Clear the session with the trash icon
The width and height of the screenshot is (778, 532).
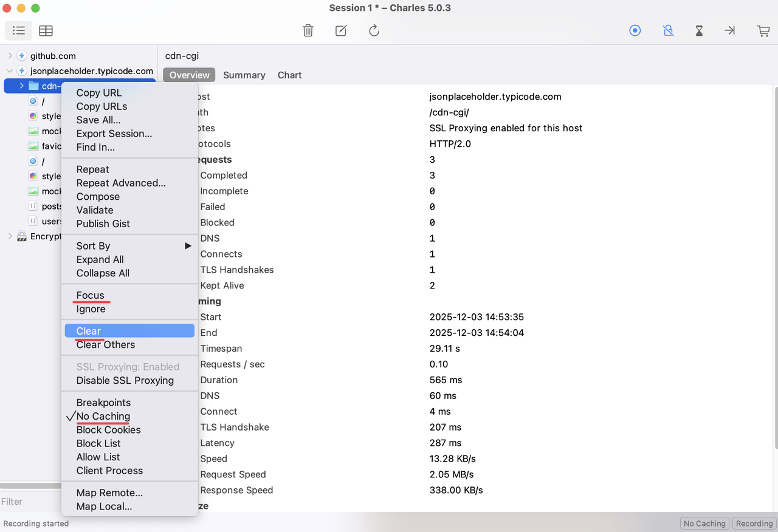click(x=308, y=30)
